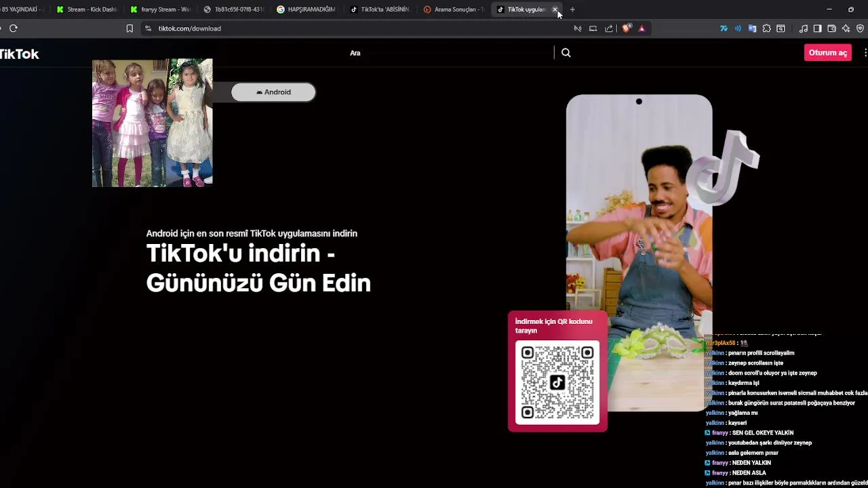Close the active TikTok uygulaması tab

pyautogui.click(x=555, y=9)
